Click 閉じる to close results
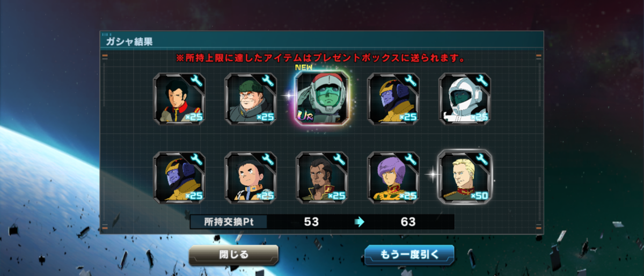Image resolution: width=644 pixels, height=276 pixels. click(233, 255)
